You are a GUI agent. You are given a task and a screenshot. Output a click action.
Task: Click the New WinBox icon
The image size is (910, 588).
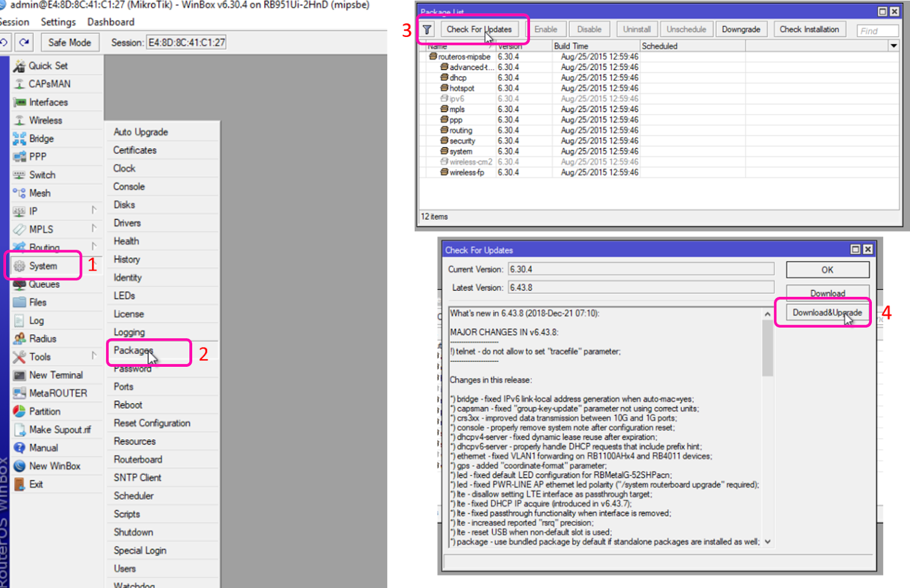point(19,466)
